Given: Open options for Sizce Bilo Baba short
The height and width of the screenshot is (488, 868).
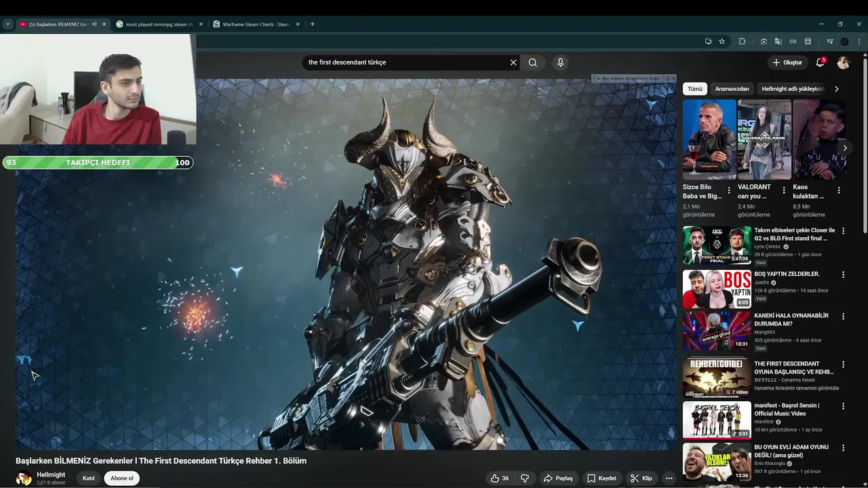Looking at the screenshot, I should pos(729,191).
